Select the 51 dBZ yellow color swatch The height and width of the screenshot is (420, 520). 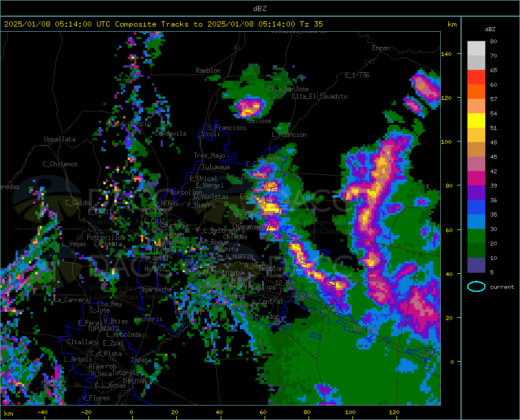pyautogui.click(x=476, y=121)
